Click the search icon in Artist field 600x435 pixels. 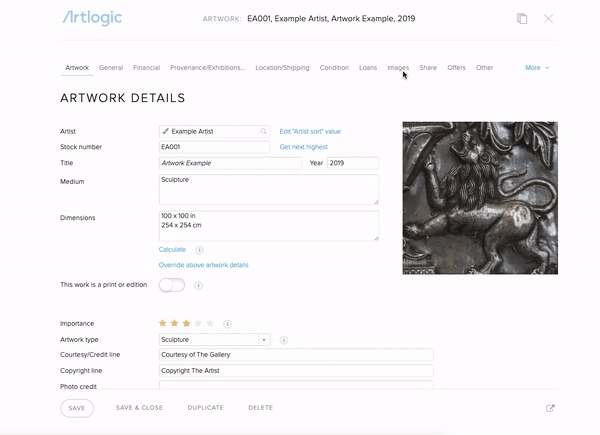pos(264,131)
